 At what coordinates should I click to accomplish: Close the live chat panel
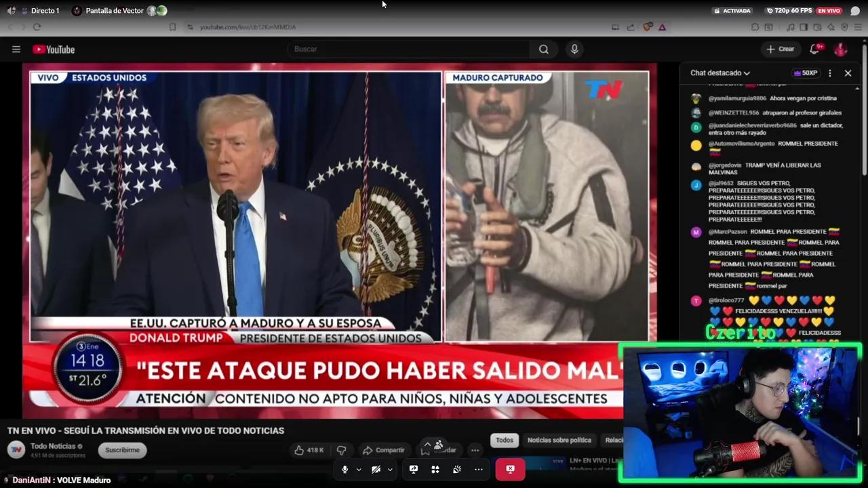tap(848, 73)
